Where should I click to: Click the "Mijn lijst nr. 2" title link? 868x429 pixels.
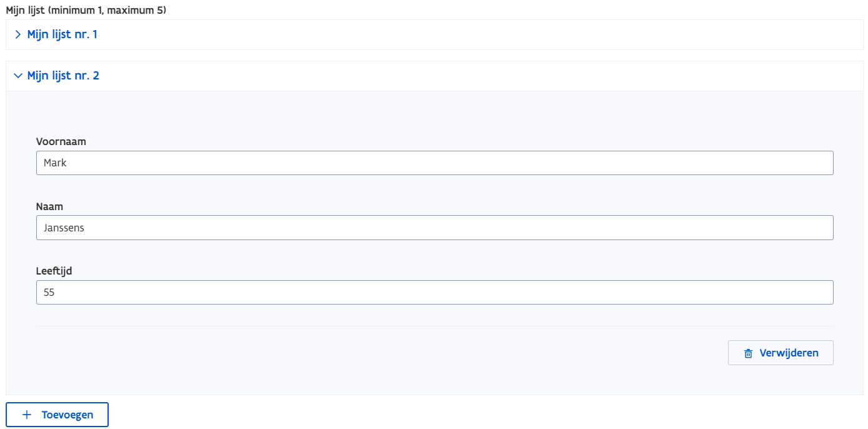click(x=63, y=76)
